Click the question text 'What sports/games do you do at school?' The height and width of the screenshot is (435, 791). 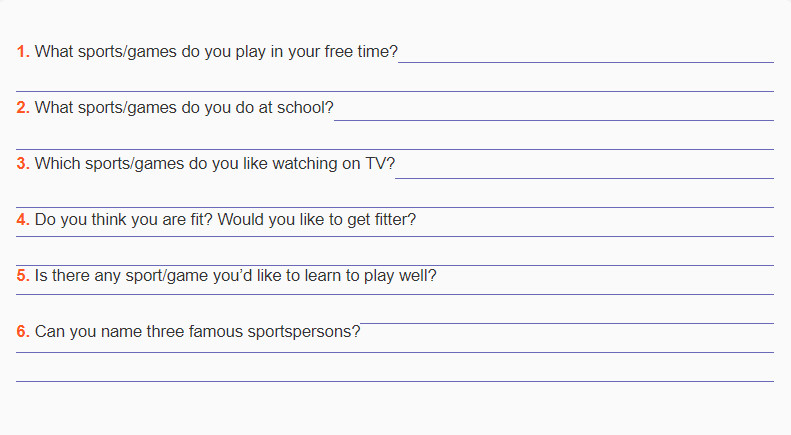click(x=184, y=107)
